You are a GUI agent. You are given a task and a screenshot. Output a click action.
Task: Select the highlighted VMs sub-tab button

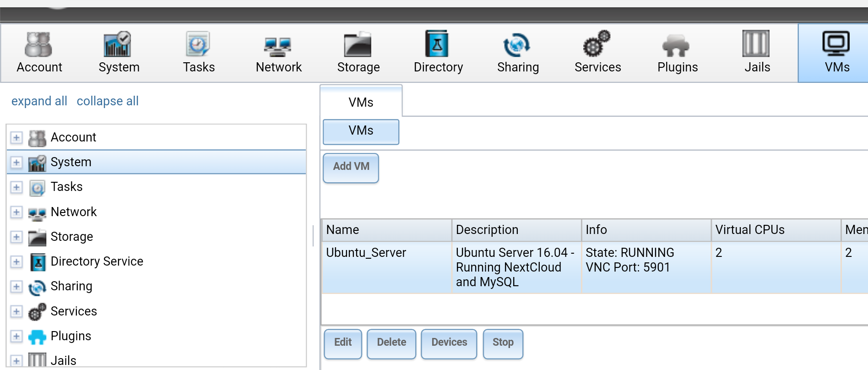tap(361, 131)
